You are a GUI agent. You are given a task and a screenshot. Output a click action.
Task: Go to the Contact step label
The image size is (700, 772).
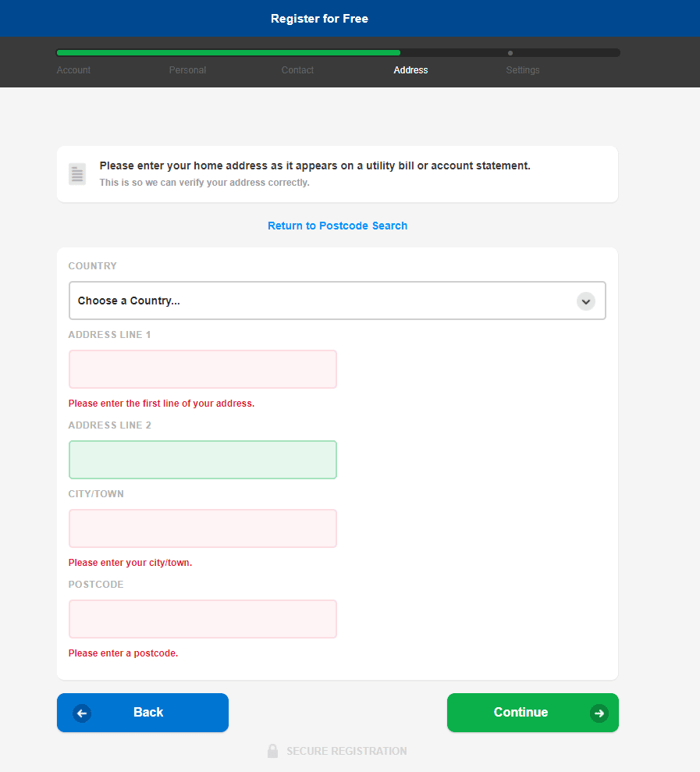point(297,70)
